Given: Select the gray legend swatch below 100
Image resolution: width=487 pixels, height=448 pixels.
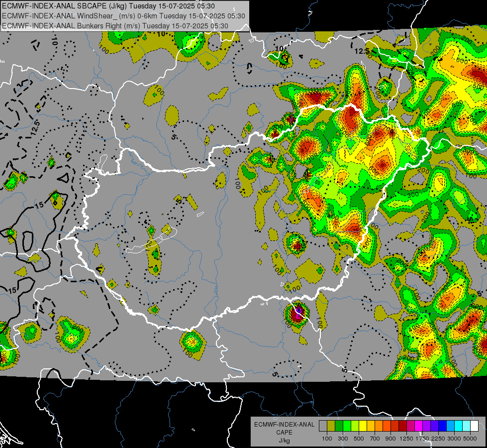Looking at the screenshot, I should [x=323, y=426].
